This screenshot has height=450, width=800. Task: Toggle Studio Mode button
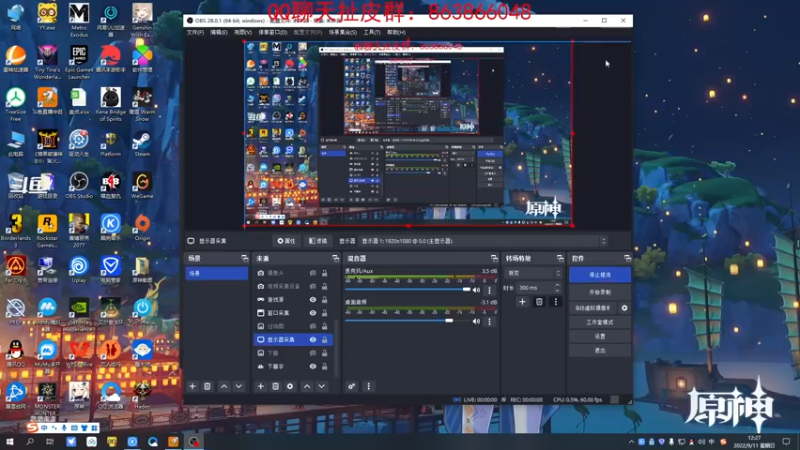tap(600, 322)
